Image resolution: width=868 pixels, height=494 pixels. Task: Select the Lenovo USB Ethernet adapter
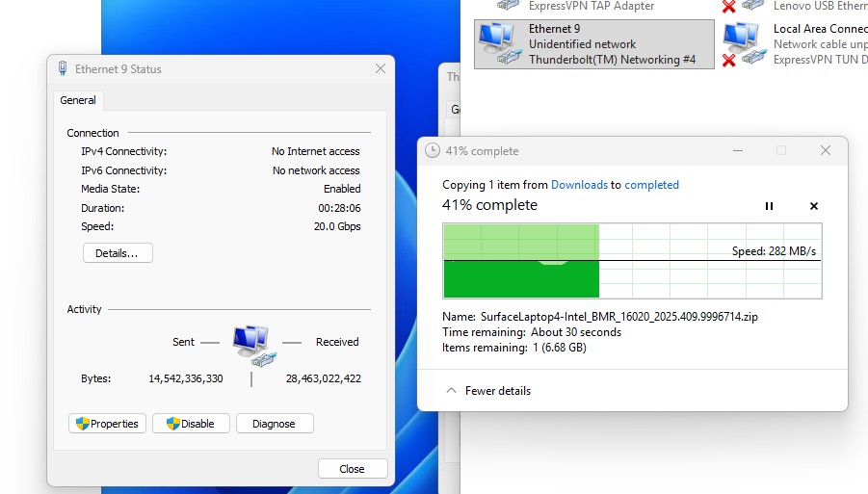[819, 6]
